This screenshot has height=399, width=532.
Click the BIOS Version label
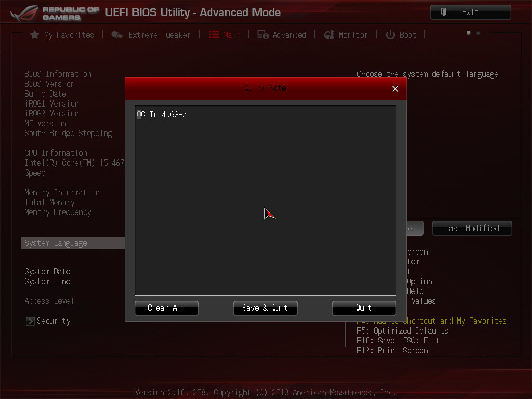pos(49,84)
